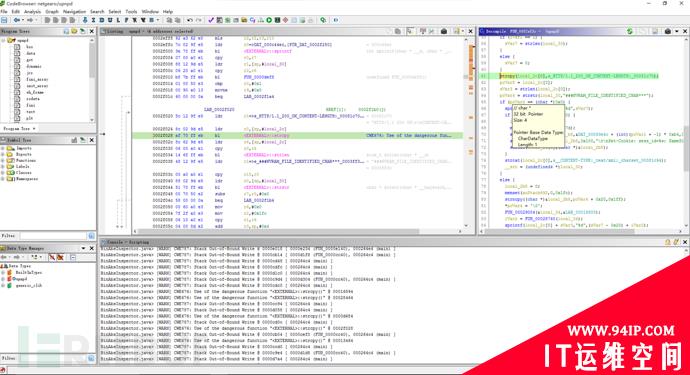
Task: Click Symbol Tree panel navigation icon
Action: coord(83,140)
